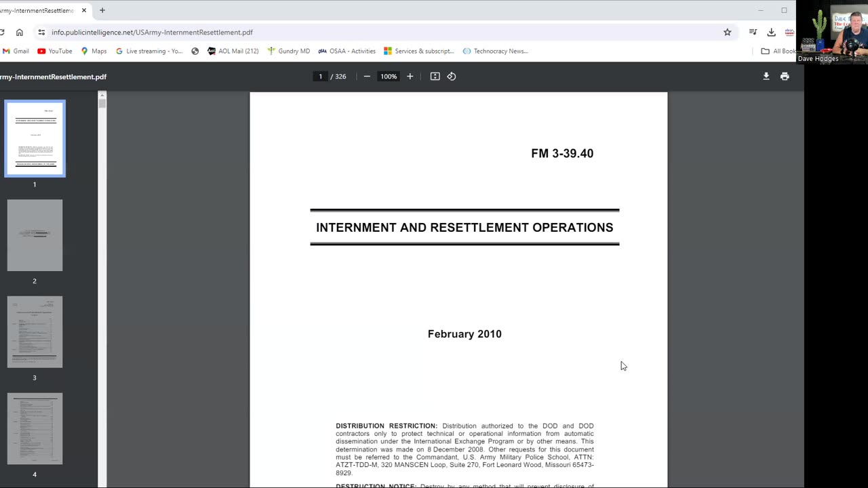Viewport: 868px width, 488px height.
Task: Open the AOL Mail (212) bookmark
Action: 233,51
